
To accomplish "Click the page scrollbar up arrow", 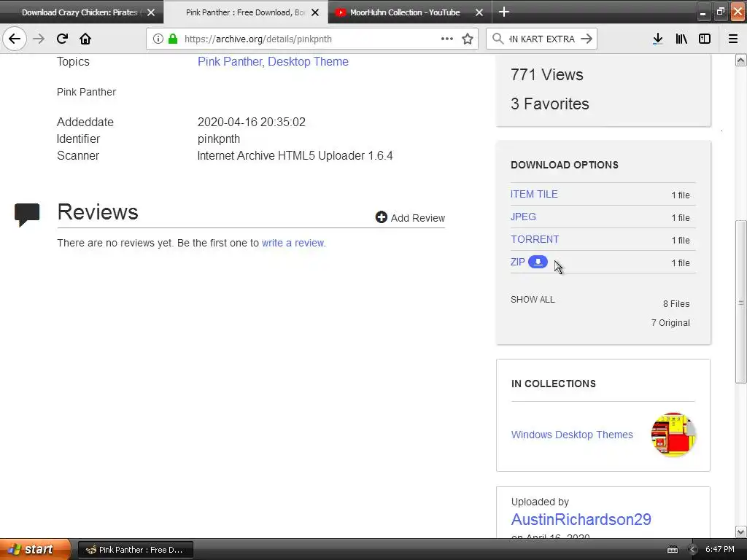I will click(x=741, y=61).
